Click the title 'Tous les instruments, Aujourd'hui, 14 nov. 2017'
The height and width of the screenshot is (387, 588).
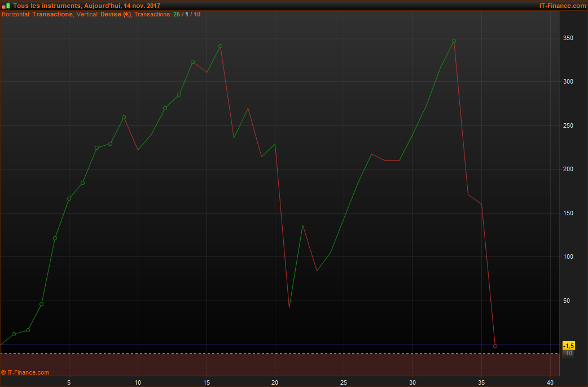87,6
